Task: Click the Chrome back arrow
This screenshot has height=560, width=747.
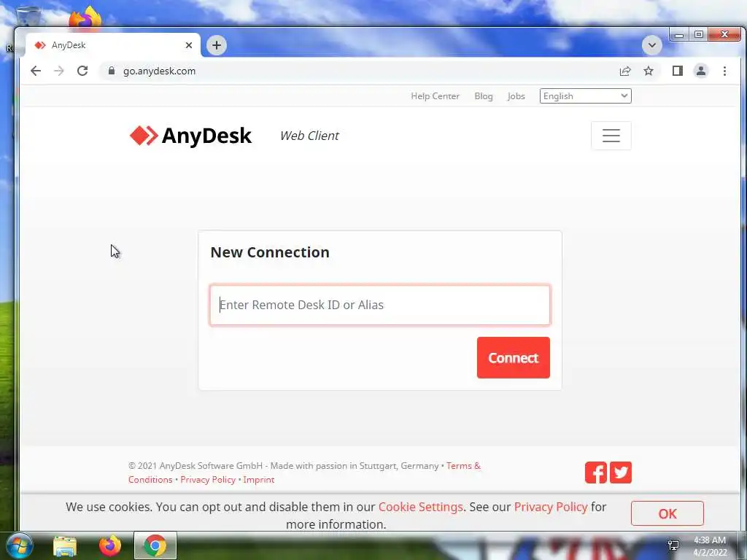Action: click(36, 71)
